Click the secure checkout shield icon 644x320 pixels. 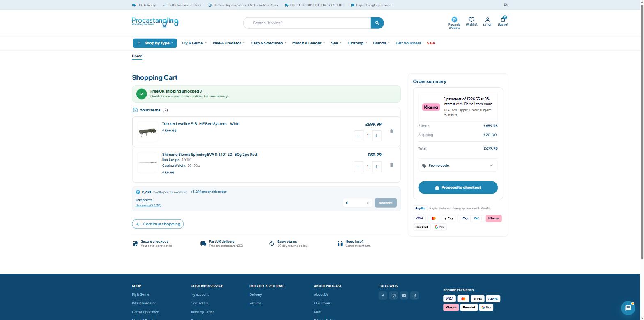pyautogui.click(x=135, y=243)
